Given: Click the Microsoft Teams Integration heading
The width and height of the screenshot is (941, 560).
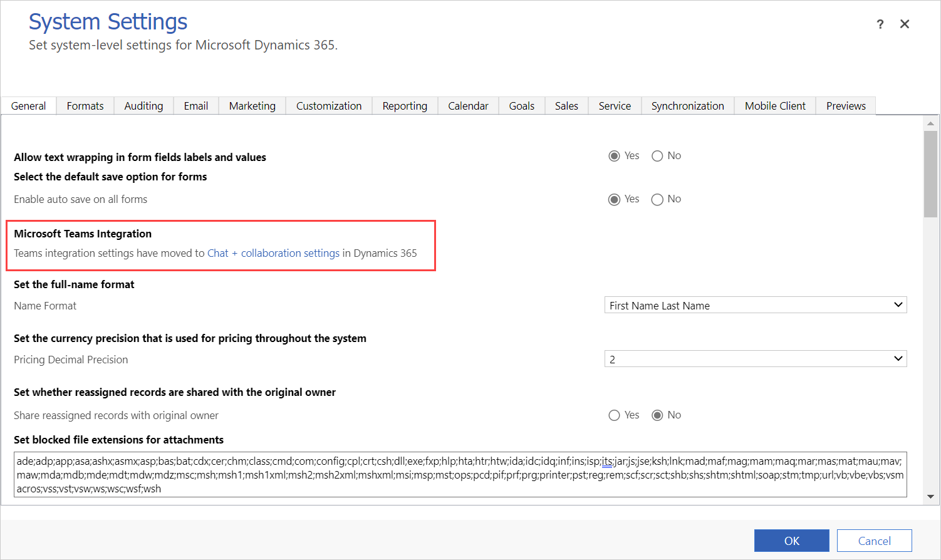Looking at the screenshot, I should click(83, 234).
